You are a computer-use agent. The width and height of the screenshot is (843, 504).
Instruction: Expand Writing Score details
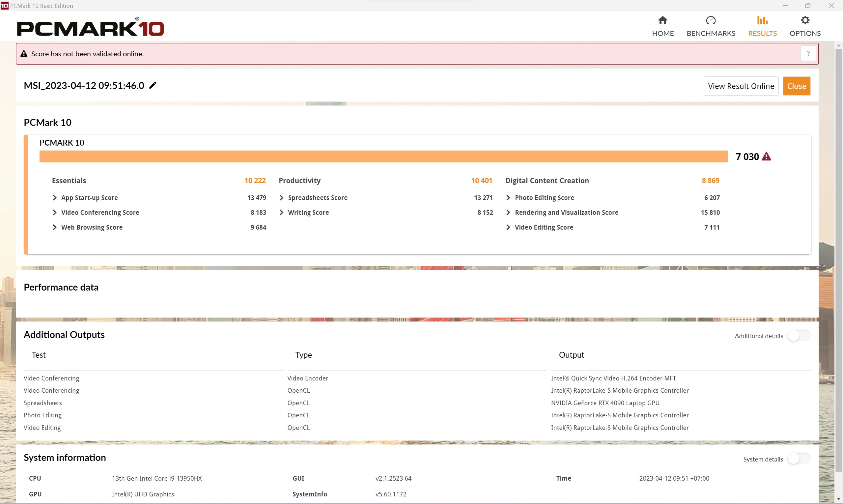[281, 212]
